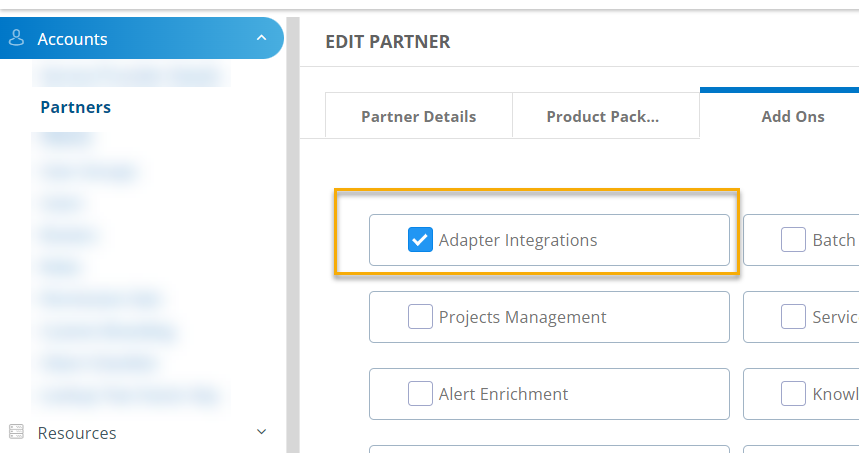Image resolution: width=859 pixels, height=453 pixels.
Task: Tick the Knowl... add-on checkbox
Action: click(793, 394)
